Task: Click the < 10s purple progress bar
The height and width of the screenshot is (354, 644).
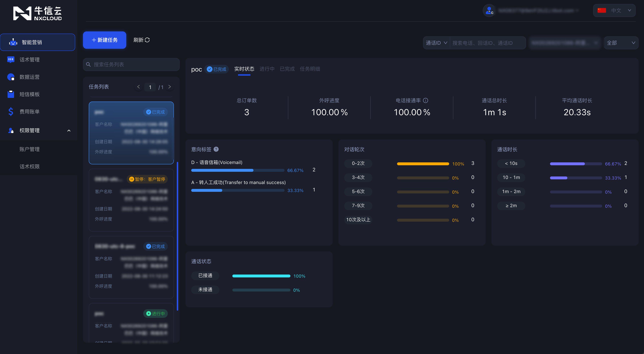Action: click(x=576, y=164)
